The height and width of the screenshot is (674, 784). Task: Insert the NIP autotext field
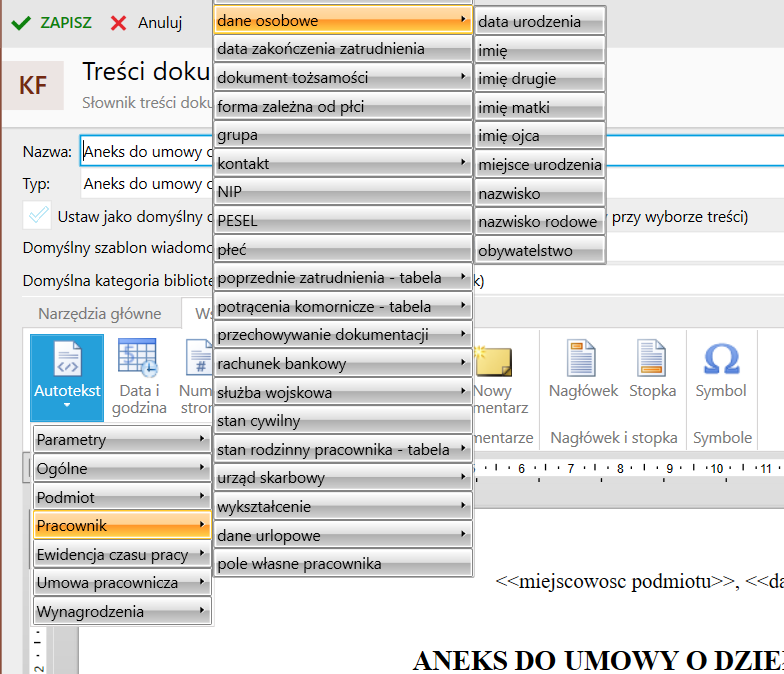click(x=343, y=192)
